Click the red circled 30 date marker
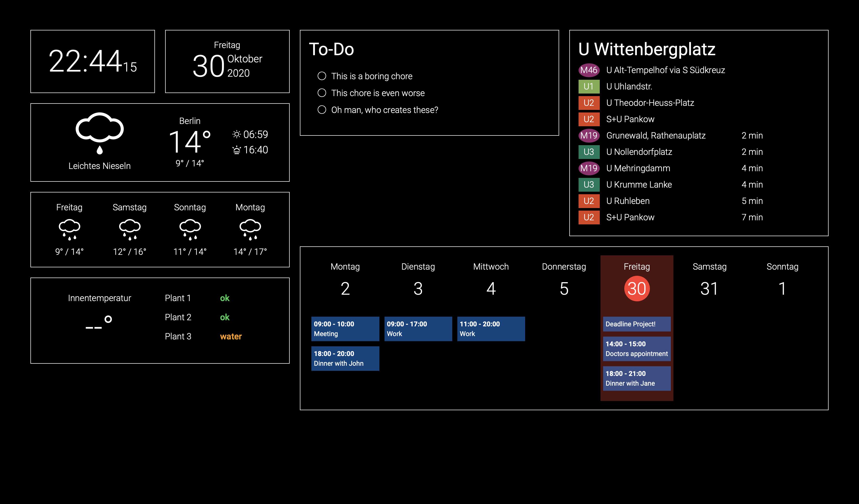 (636, 289)
